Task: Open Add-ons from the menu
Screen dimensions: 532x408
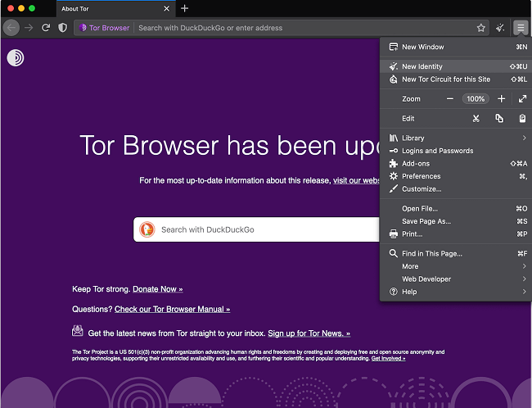Action: 456,163
